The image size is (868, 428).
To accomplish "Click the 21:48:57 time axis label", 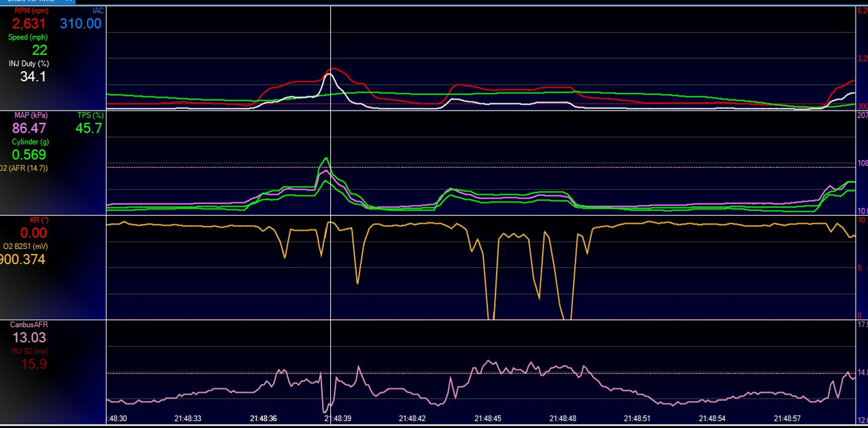I will click(787, 419).
